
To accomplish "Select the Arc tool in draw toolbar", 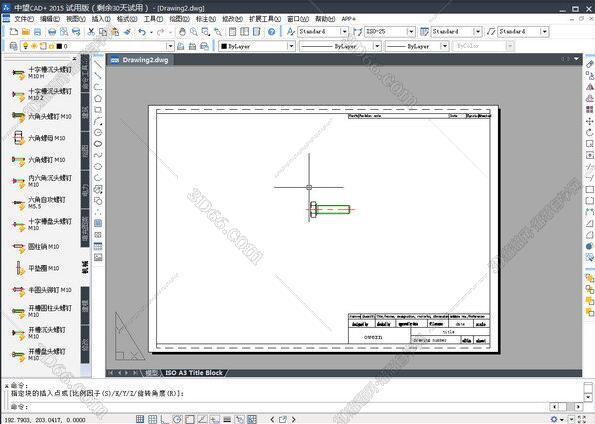I will [x=98, y=121].
